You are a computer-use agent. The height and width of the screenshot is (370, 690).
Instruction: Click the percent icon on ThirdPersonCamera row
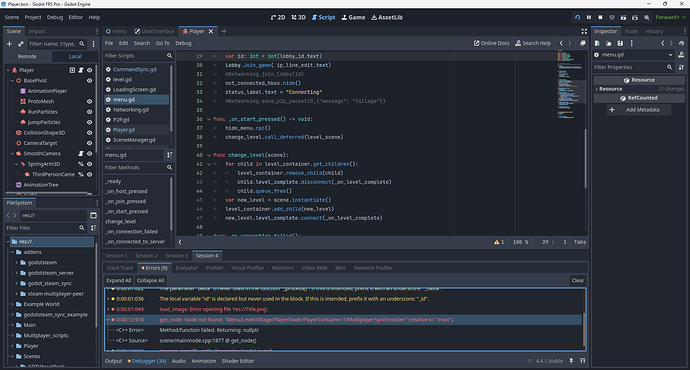tap(81, 175)
